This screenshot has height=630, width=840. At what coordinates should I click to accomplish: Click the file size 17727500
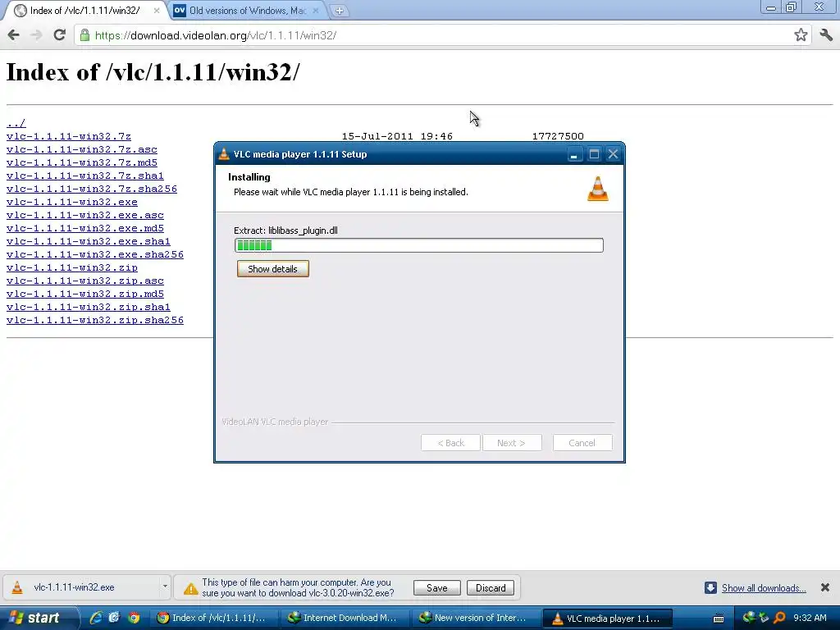(x=558, y=137)
